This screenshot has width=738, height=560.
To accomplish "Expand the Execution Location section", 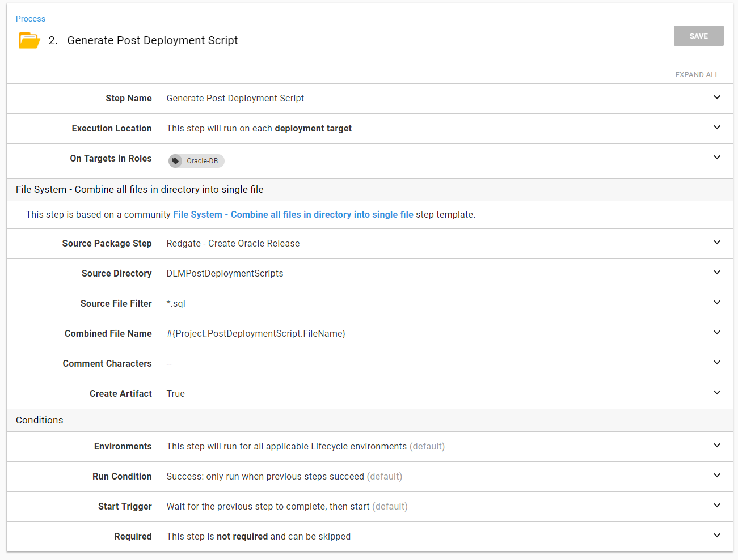I will click(717, 128).
